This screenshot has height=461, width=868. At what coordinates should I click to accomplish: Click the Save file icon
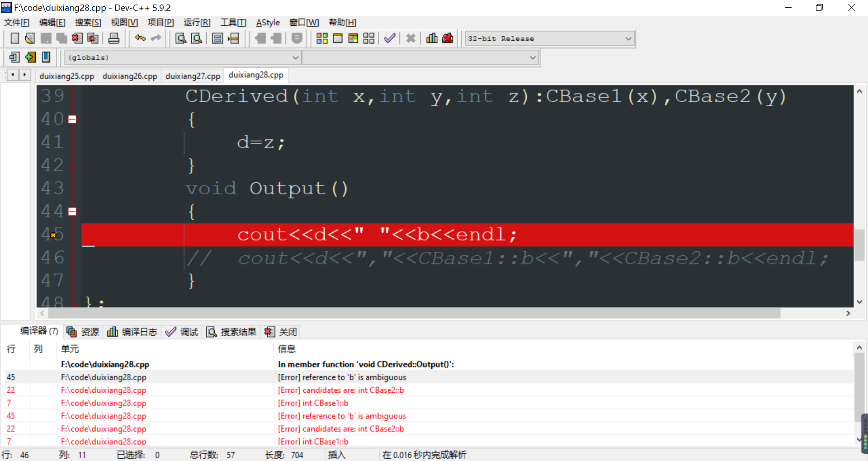pyautogui.click(x=46, y=38)
